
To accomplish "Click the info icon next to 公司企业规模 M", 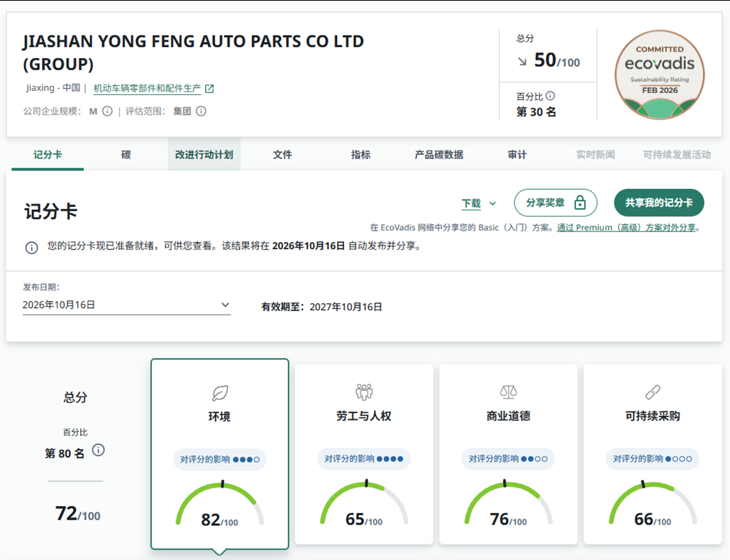I will pyautogui.click(x=108, y=111).
